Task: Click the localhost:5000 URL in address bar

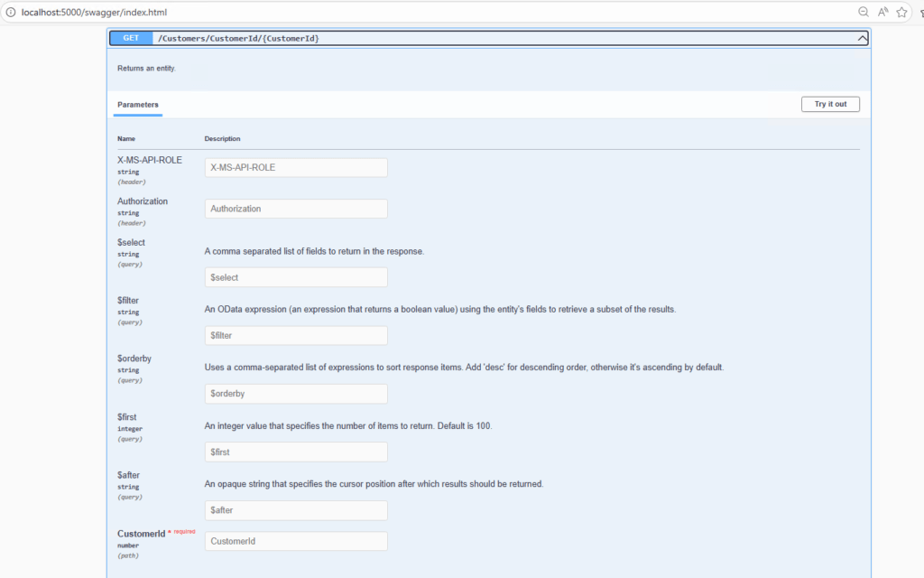Action: [x=95, y=13]
